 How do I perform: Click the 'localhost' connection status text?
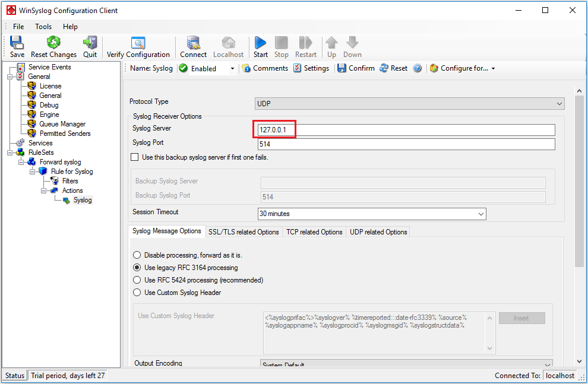coord(560,375)
